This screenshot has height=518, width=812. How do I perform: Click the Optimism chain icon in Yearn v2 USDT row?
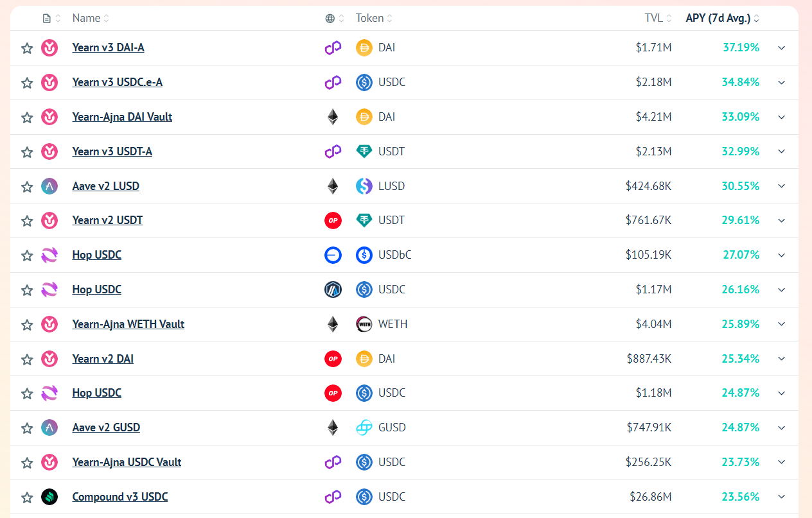tap(333, 221)
